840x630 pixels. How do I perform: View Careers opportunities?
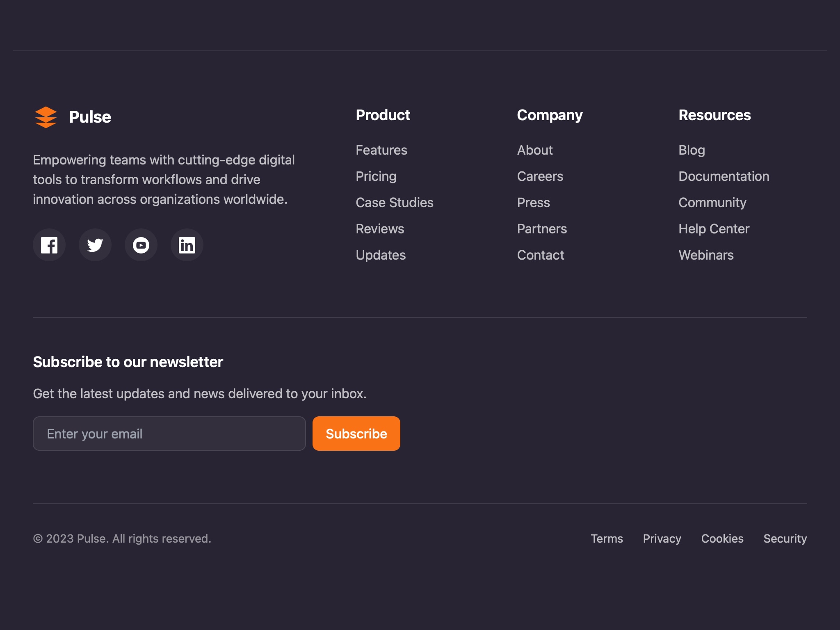[x=540, y=176]
